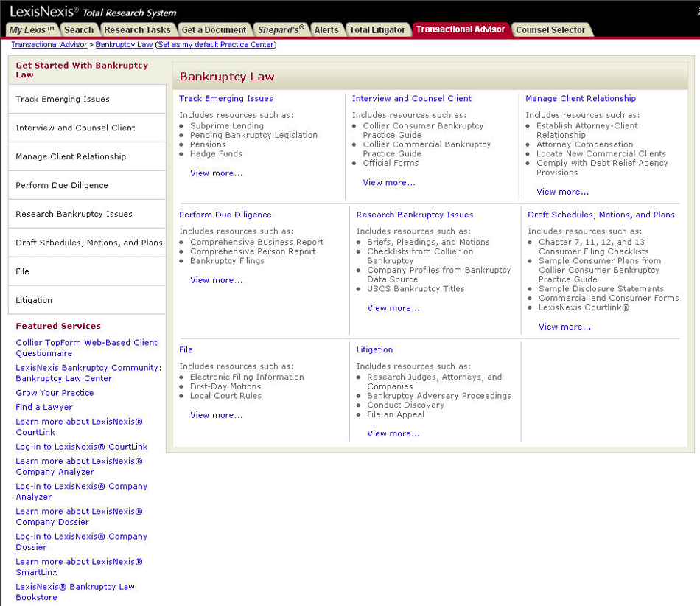Click the Bankruptcy Law breadcrumb link

124,45
